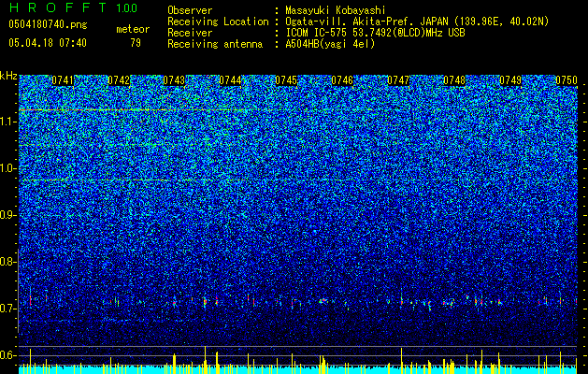Click the 0742 time marker
The image size is (588, 374).
(x=119, y=80)
